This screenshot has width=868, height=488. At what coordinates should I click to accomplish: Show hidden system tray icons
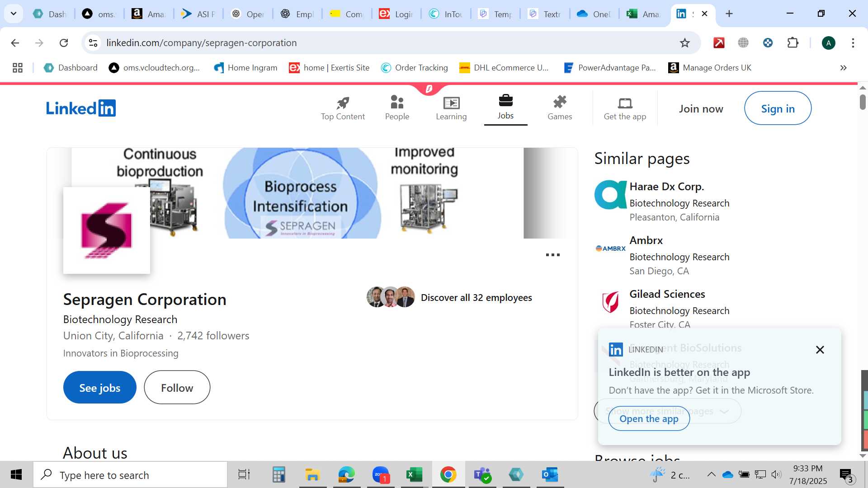(x=711, y=474)
